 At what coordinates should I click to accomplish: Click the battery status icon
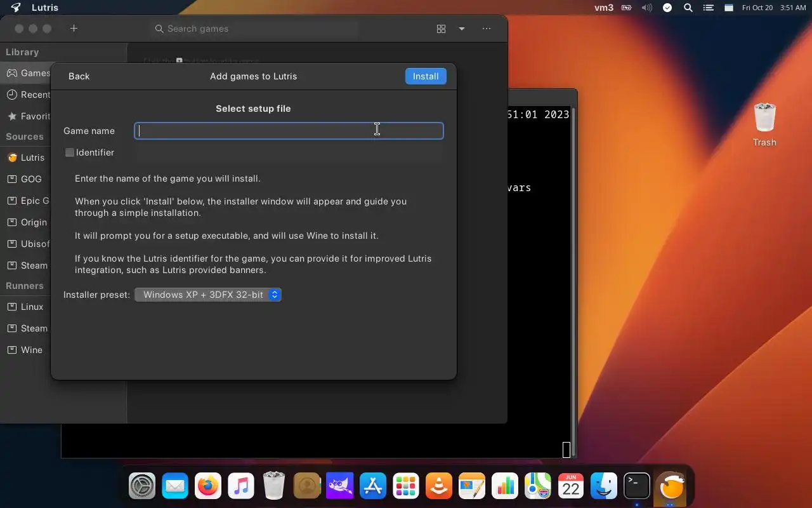[x=626, y=8]
